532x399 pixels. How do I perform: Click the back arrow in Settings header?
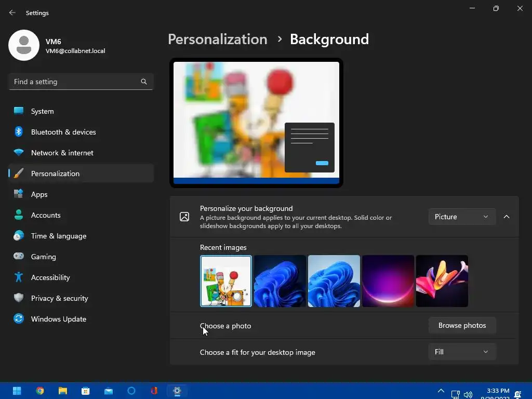tap(12, 12)
